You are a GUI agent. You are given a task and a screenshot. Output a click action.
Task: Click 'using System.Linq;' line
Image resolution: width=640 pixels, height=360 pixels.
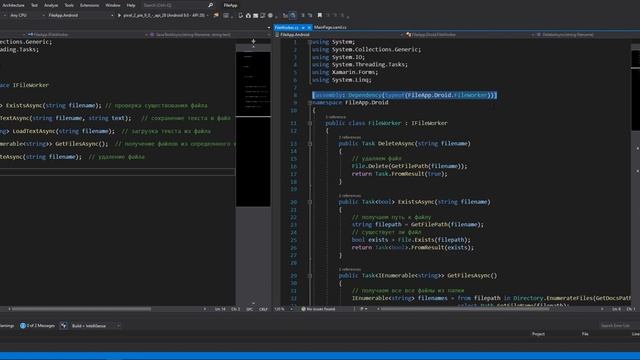pos(342,80)
